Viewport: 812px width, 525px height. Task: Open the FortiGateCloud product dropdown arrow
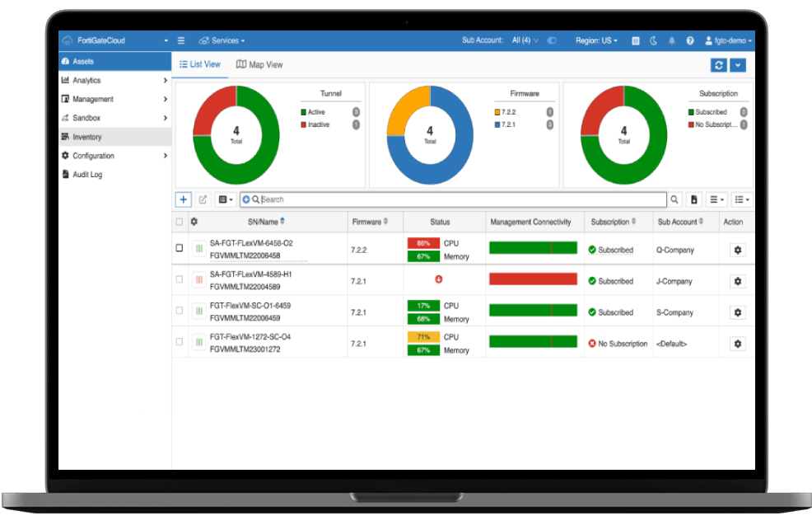[166, 40]
